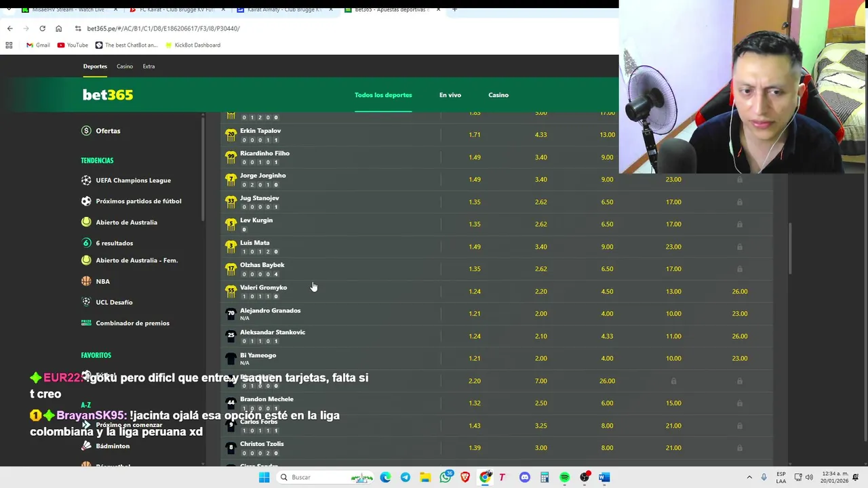Viewport: 868px width, 488px height.
Task: Open Discord from the taskbar
Action: [x=524, y=477]
